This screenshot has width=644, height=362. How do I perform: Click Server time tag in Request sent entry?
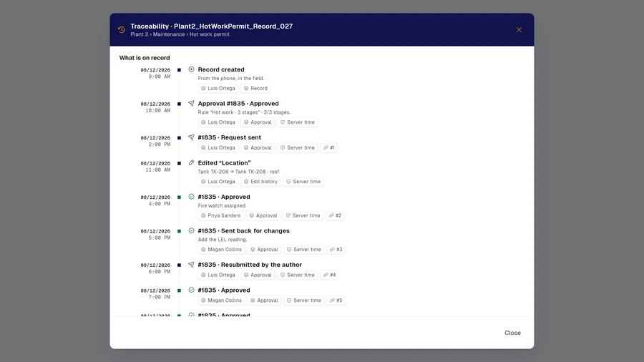[x=298, y=148]
